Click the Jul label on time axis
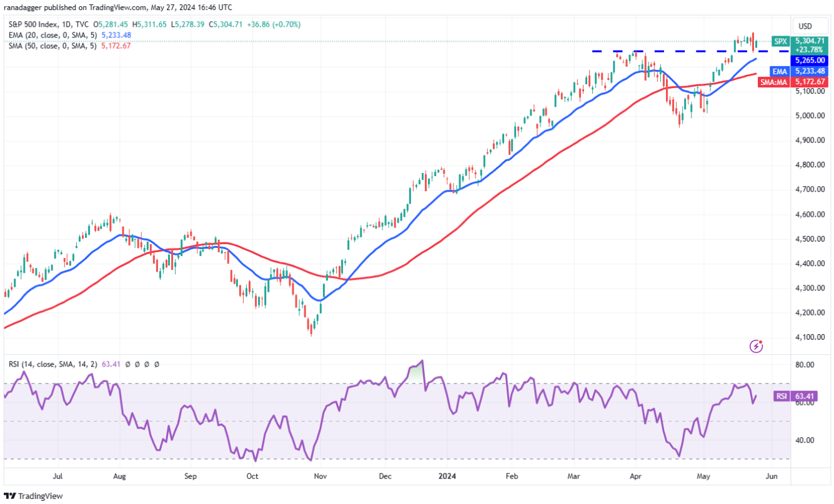This screenshot has width=834, height=504. point(58,477)
